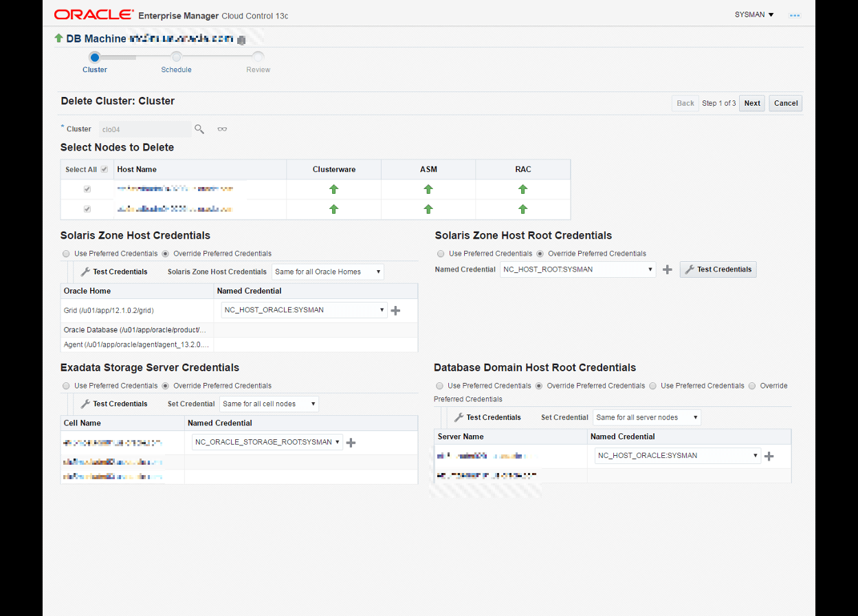Go to the Schedule step in wizard

[x=176, y=58]
